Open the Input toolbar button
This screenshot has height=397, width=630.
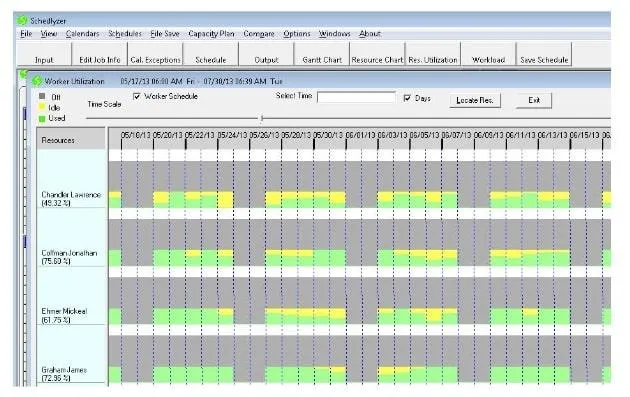[44, 54]
